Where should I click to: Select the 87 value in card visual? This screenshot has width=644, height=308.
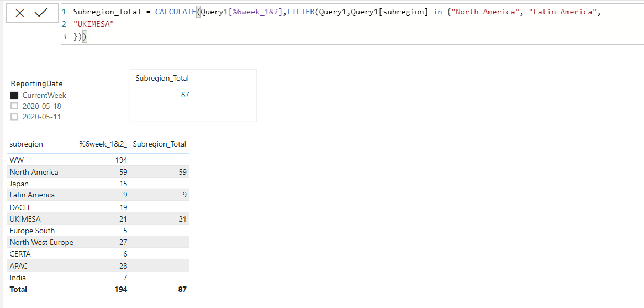click(185, 95)
